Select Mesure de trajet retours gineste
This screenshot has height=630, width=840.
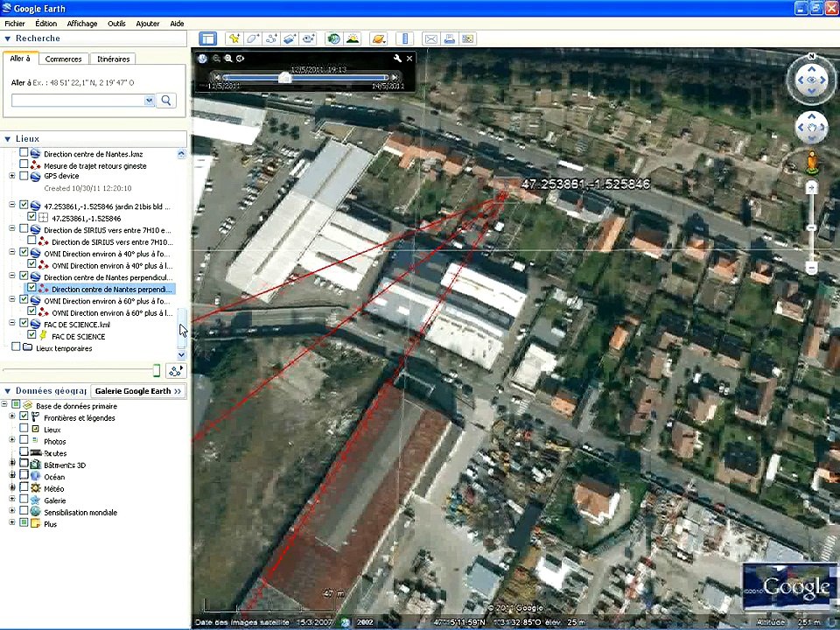(94, 166)
